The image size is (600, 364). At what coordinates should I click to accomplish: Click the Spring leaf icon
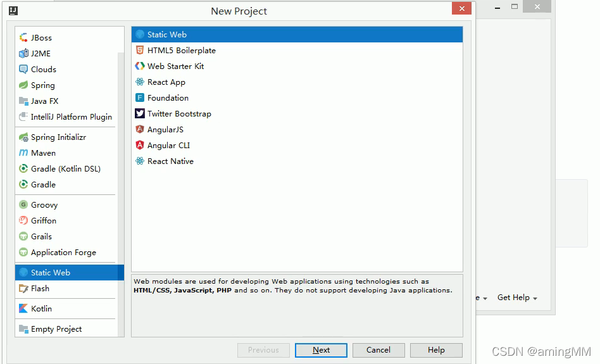tap(23, 85)
